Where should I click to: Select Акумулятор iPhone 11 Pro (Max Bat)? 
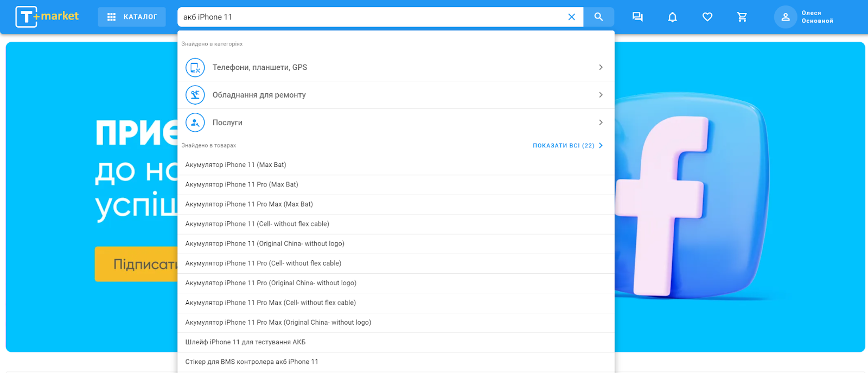396,185
